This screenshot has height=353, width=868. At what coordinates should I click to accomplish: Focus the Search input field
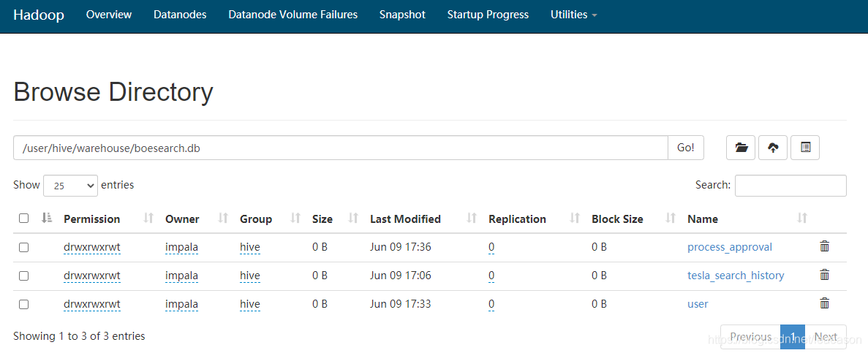click(790, 186)
